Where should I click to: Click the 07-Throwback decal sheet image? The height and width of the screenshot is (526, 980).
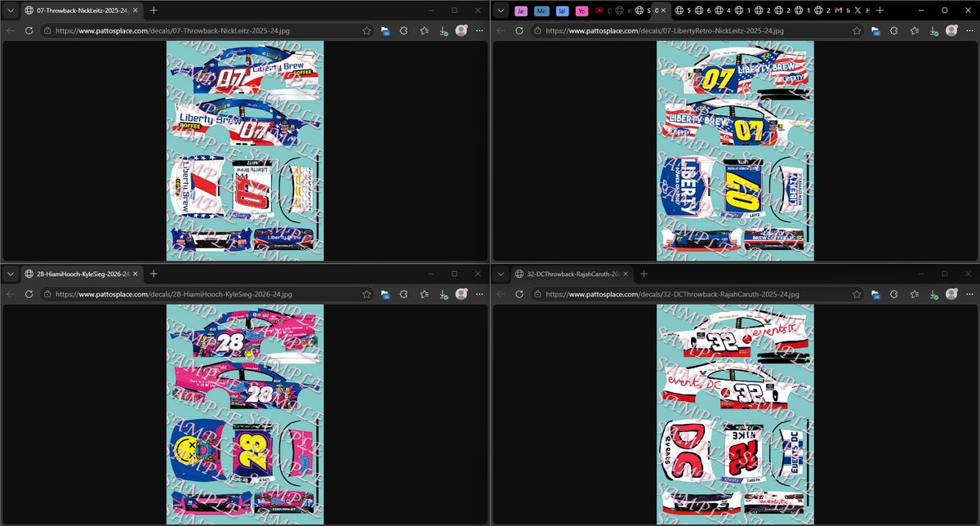(245, 149)
